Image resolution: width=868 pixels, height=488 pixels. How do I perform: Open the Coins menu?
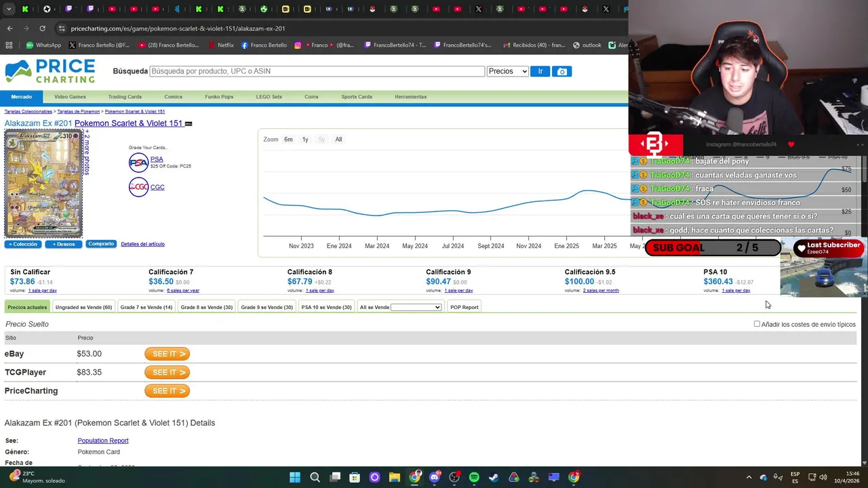point(311,97)
